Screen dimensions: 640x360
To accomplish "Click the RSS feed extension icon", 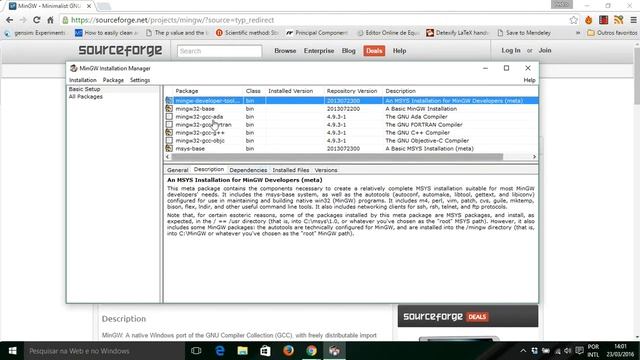I will click(x=618, y=20).
